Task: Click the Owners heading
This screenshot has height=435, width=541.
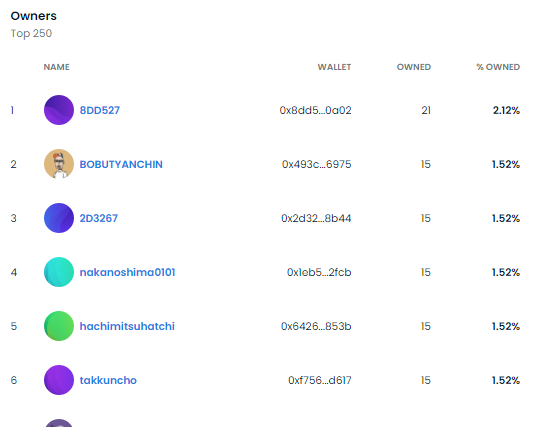Action: [x=33, y=16]
